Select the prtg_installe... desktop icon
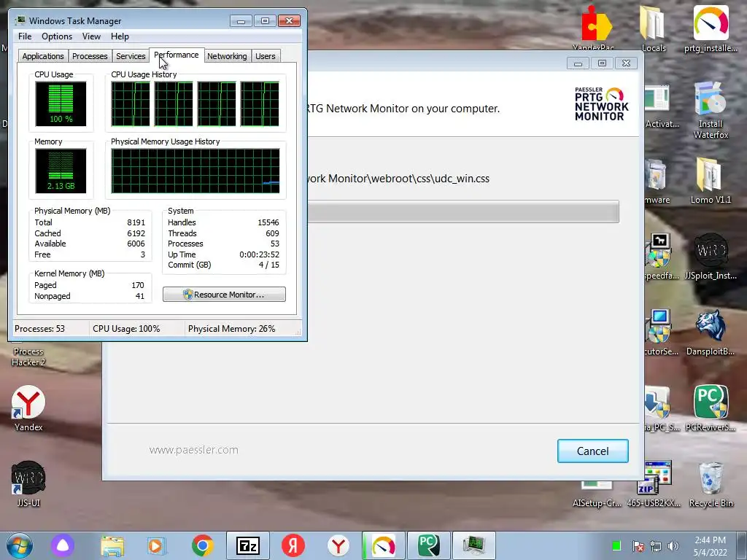 [711, 29]
